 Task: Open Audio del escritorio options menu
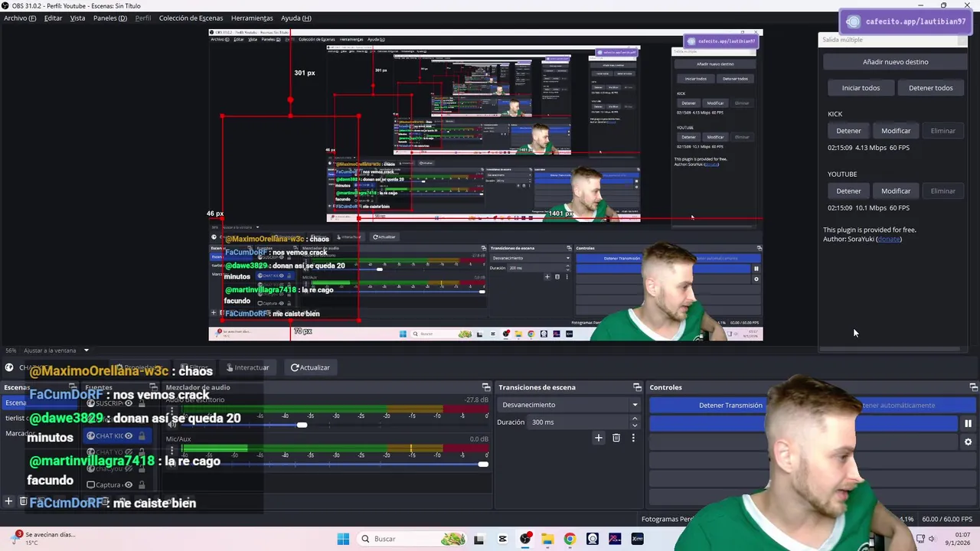click(x=171, y=412)
